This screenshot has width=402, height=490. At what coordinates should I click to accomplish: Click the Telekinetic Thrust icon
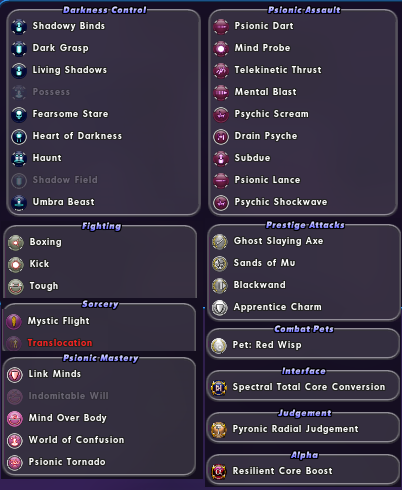click(x=221, y=70)
